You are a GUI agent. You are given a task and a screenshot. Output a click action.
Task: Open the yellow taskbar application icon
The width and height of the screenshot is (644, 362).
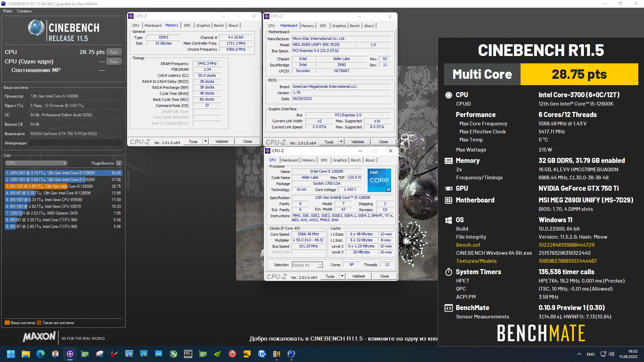click(247, 354)
